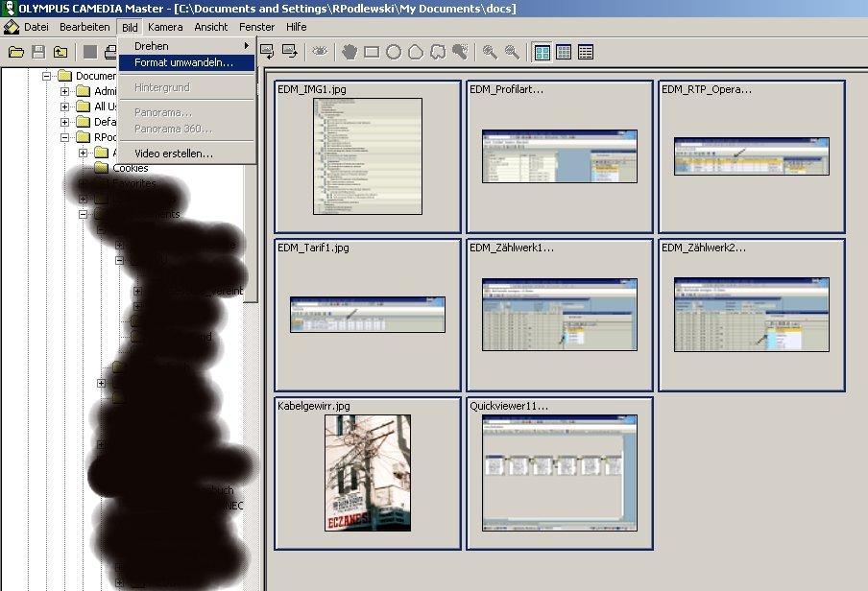Click the open folder toolbar icon
The width and height of the screenshot is (868, 591).
15,52
